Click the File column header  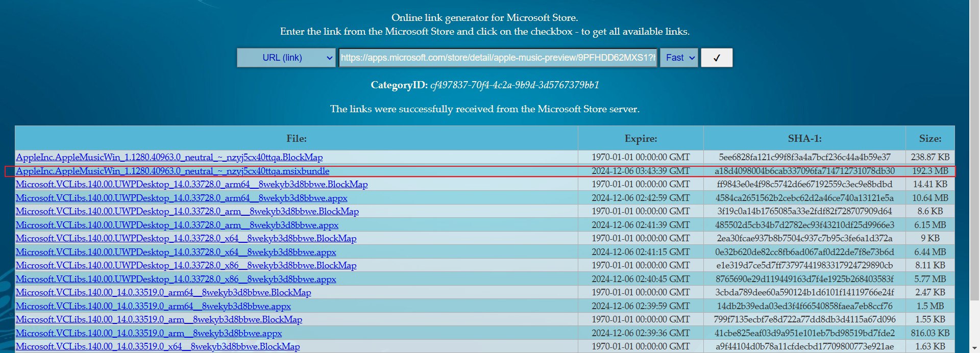[x=297, y=138]
